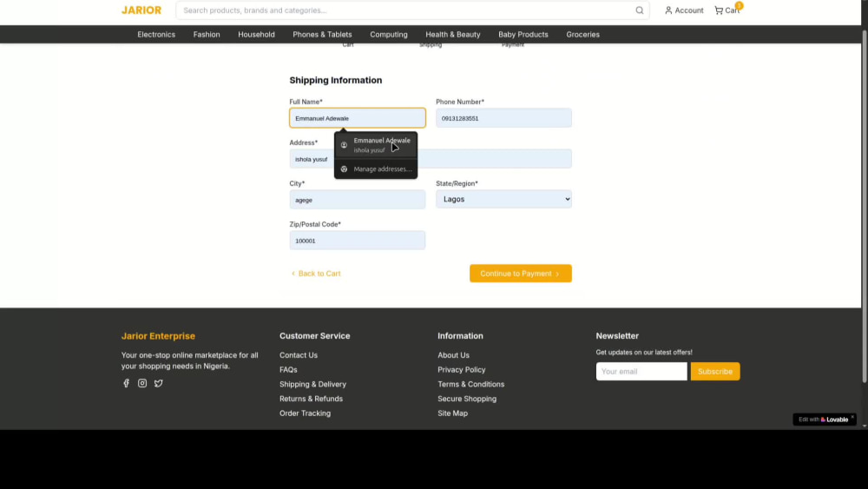Open the Phones & Tablets category
Image resolution: width=868 pixels, height=489 pixels.
(322, 35)
